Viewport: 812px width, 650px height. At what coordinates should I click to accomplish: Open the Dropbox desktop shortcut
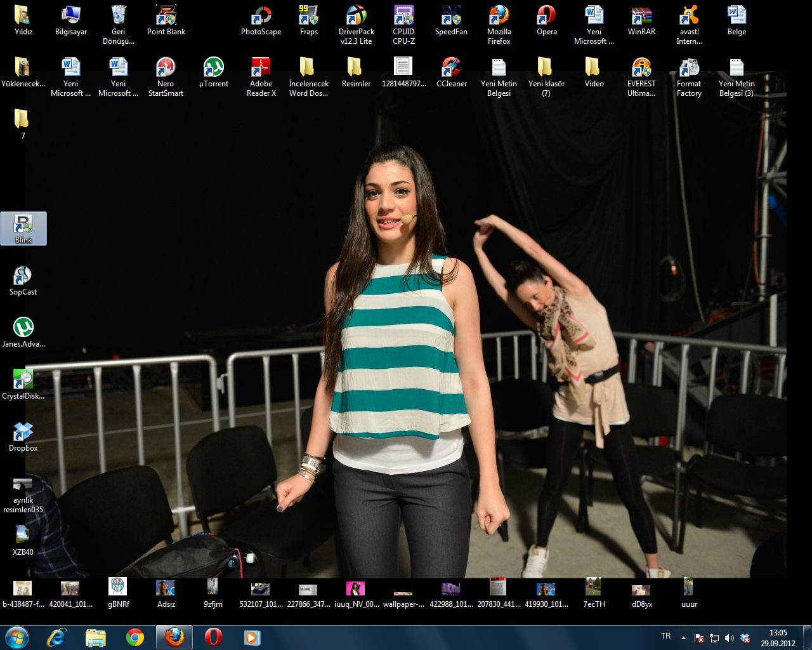[x=23, y=436]
